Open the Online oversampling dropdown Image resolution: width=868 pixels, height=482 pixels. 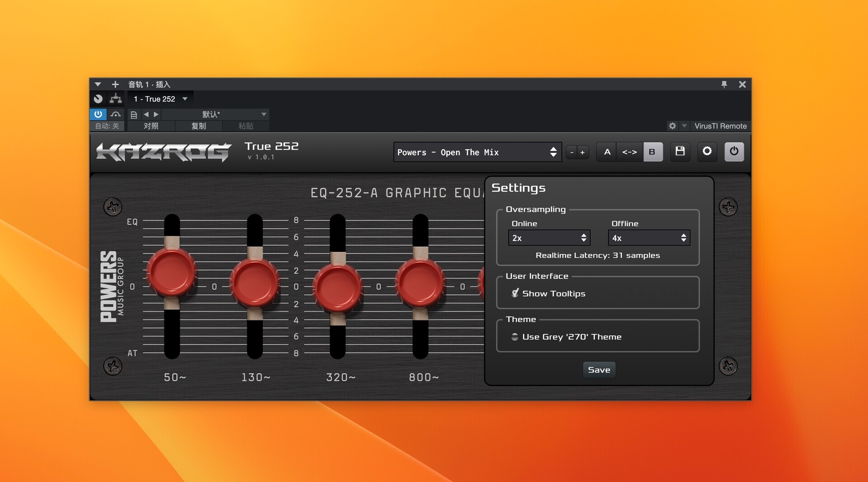tap(549, 238)
